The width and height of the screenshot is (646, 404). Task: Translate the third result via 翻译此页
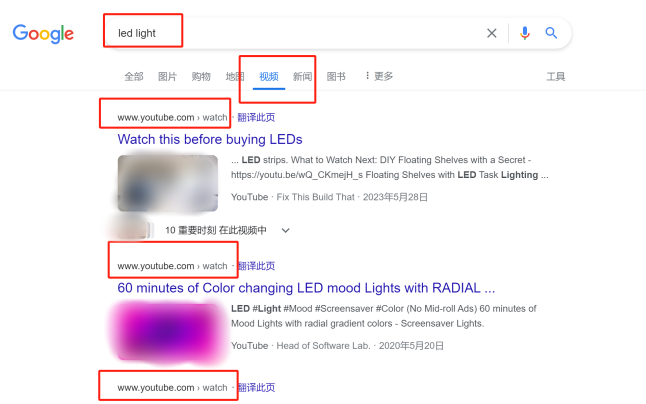tap(256, 388)
